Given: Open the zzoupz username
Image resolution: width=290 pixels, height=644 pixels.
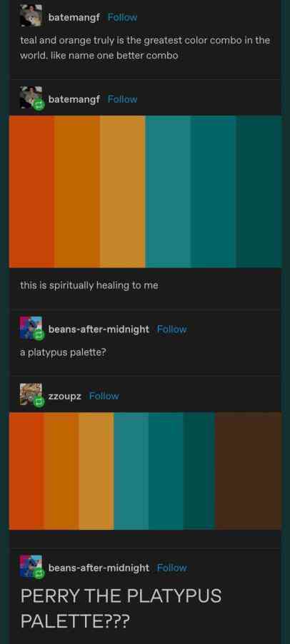Looking at the screenshot, I should coord(65,396).
